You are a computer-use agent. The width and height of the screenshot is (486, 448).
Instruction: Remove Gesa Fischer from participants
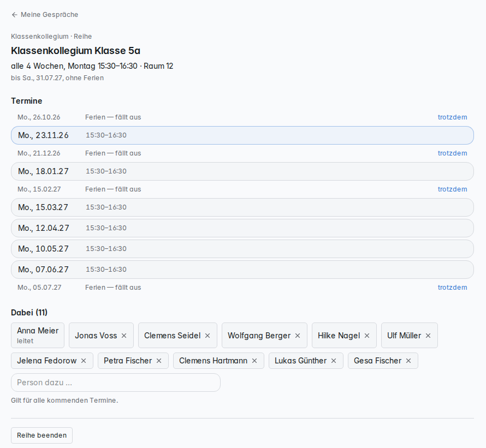(408, 361)
